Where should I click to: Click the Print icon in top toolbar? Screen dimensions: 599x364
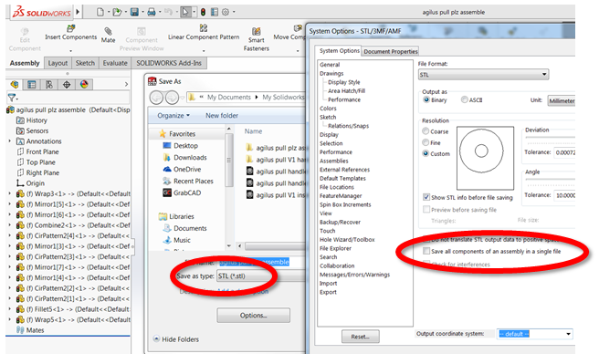[x=152, y=12]
